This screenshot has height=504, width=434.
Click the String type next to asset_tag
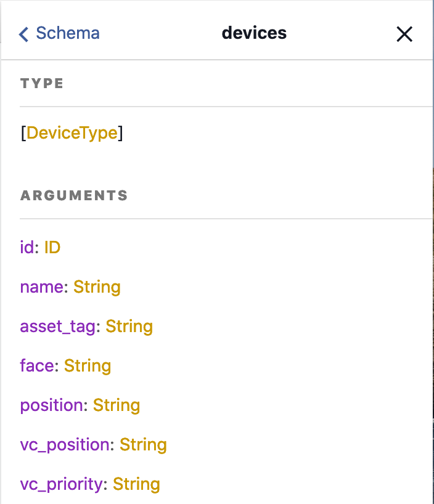[129, 326]
